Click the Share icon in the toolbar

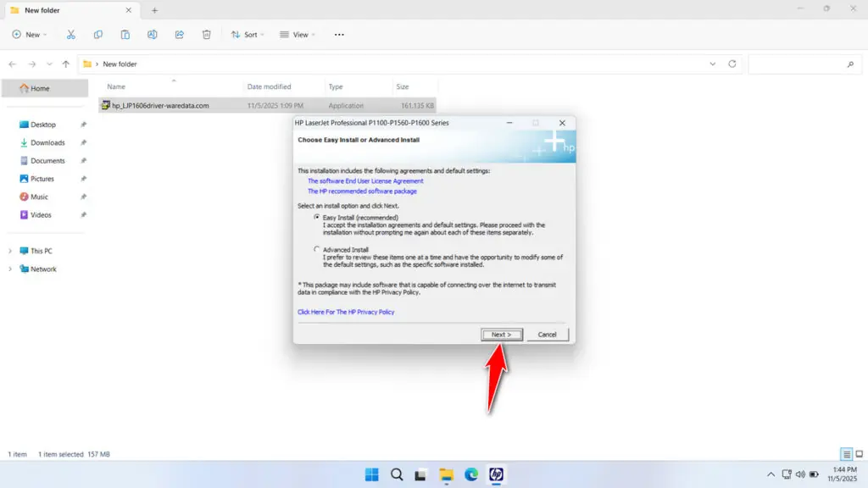(179, 34)
